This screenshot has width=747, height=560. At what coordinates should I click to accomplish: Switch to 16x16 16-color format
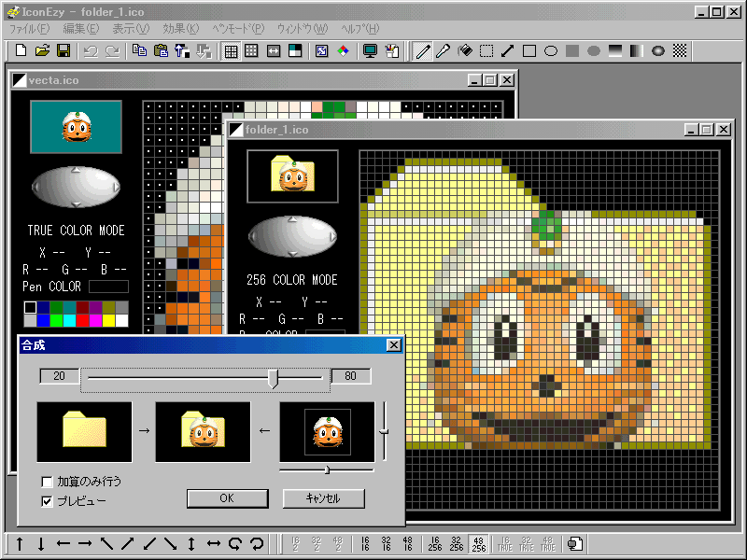tap(365, 544)
